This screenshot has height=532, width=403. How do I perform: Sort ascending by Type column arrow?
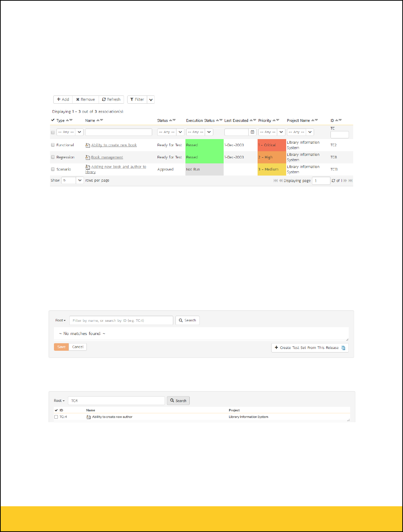tap(68, 120)
